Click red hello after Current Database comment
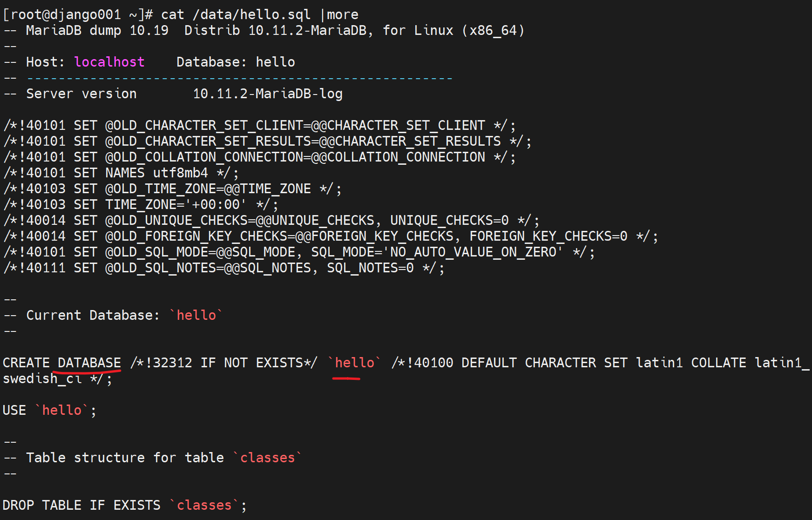The image size is (812, 520). (196, 315)
